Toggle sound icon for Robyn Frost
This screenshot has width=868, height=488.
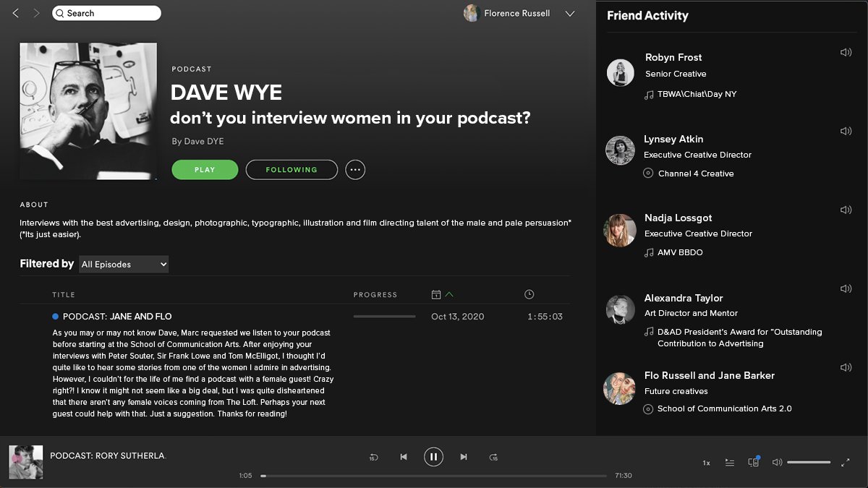click(846, 52)
